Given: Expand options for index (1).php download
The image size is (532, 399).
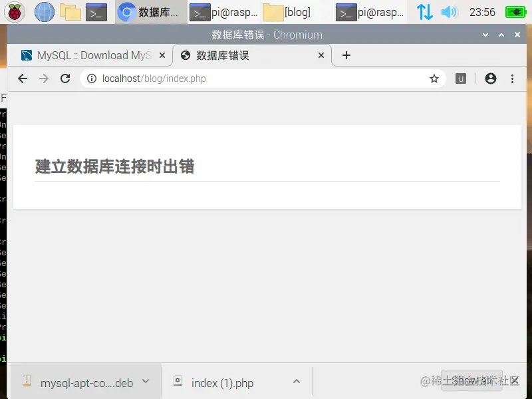Looking at the screenshot, I should pyautogui.click(x=297, y=381).
